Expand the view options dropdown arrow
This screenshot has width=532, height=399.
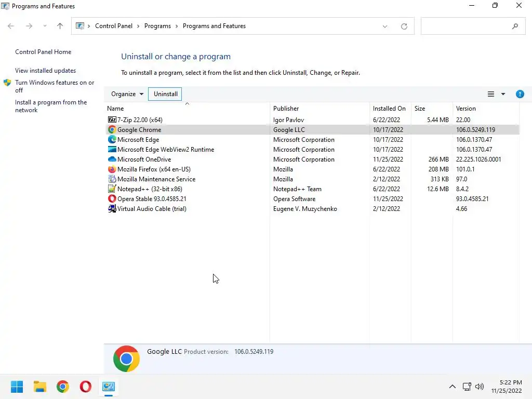click(503, 94)
